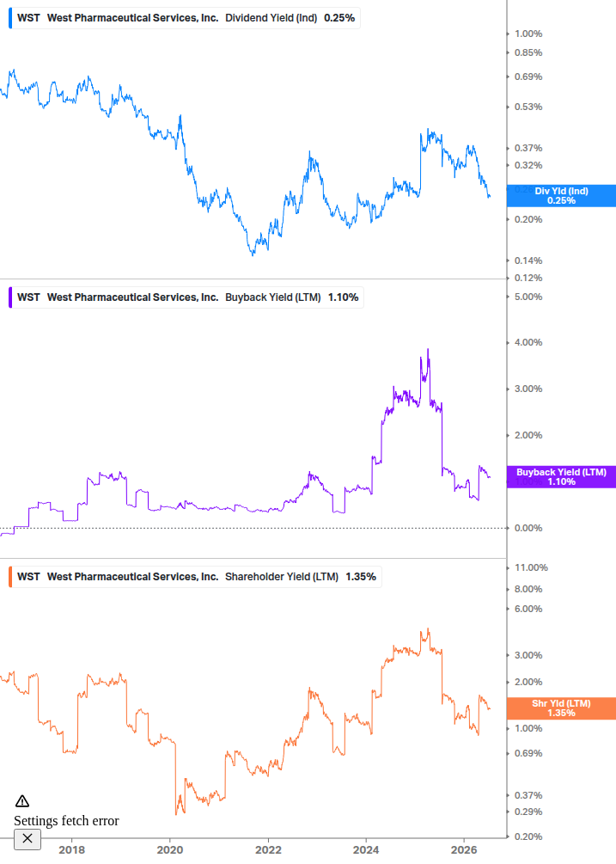Click the 0.69% tick on shareholder axis
Viewport: 616px width, 864px height.
pyautogui.click(x=528, y=754)
